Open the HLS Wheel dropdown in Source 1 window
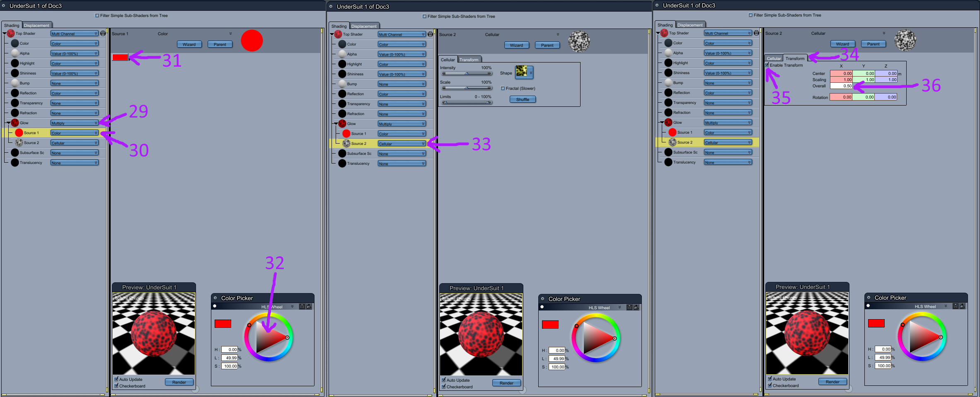Image resolution: width=980 pixels, height=397 pixels. (x=277, y=307)
